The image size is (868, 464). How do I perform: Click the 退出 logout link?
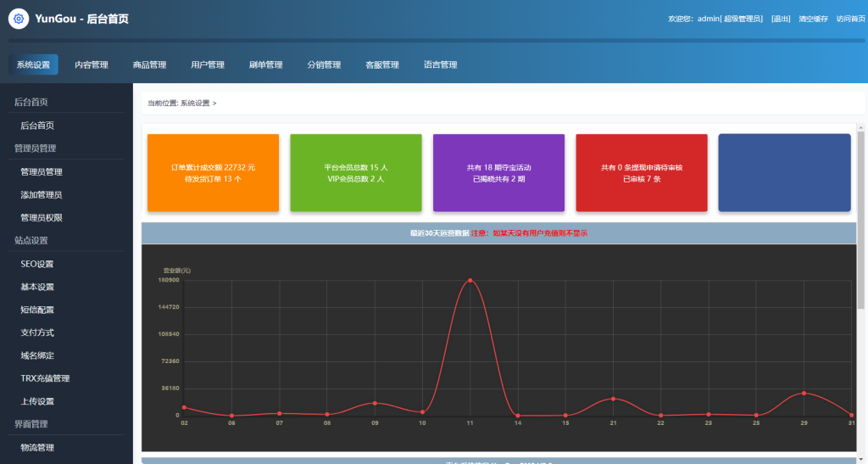(x=780, y=19)
